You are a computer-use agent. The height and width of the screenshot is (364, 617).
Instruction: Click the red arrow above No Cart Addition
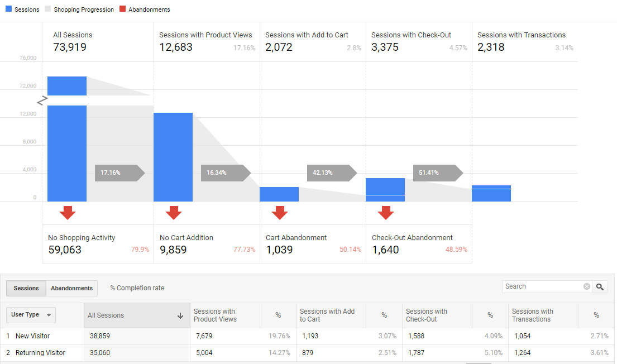(x=174, y=212)
